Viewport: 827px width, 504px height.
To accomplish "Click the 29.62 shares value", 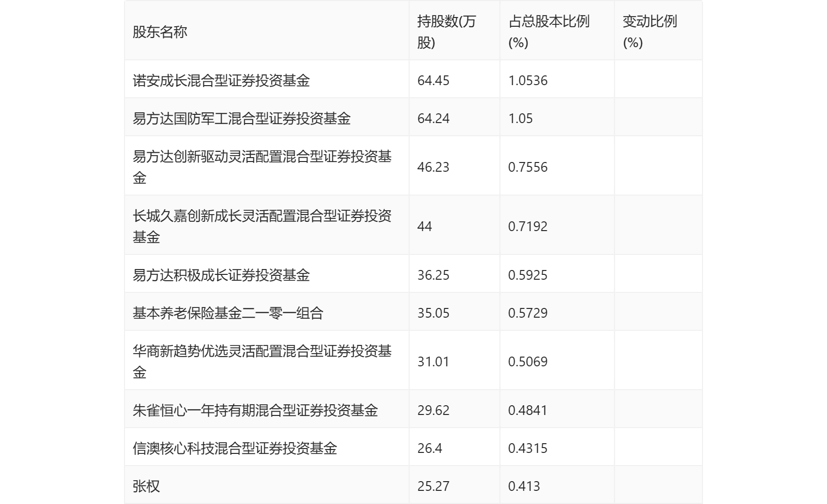I will pos(433,410).
